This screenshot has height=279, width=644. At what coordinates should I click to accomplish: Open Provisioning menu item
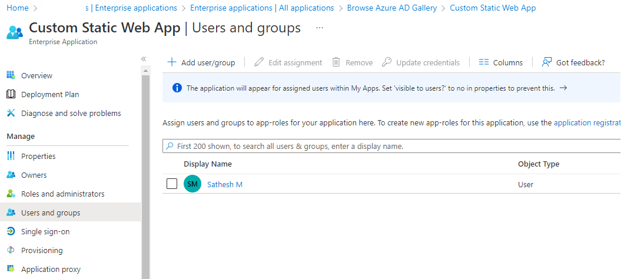(42, 251)
